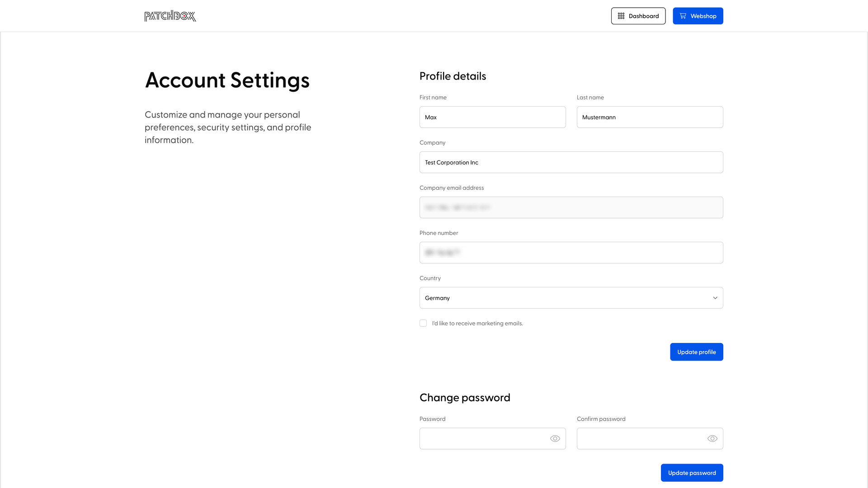Screen dimensions: 868x488
Task: Navigate to the Dashboard
Action: (x=638, y=15)
